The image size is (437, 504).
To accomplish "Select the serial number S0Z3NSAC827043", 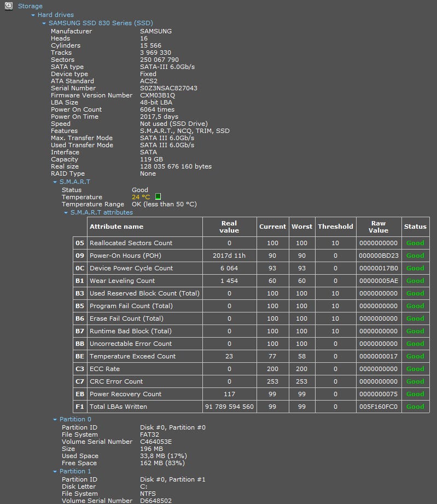I will click(x=168, y=88).
